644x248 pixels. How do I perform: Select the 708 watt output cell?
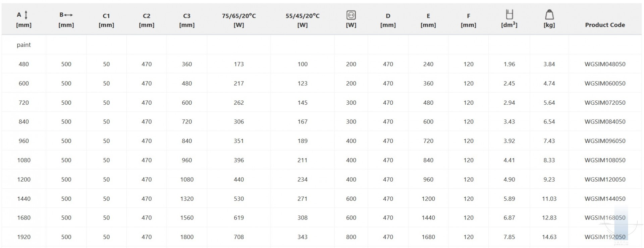[x=239, y=237]
